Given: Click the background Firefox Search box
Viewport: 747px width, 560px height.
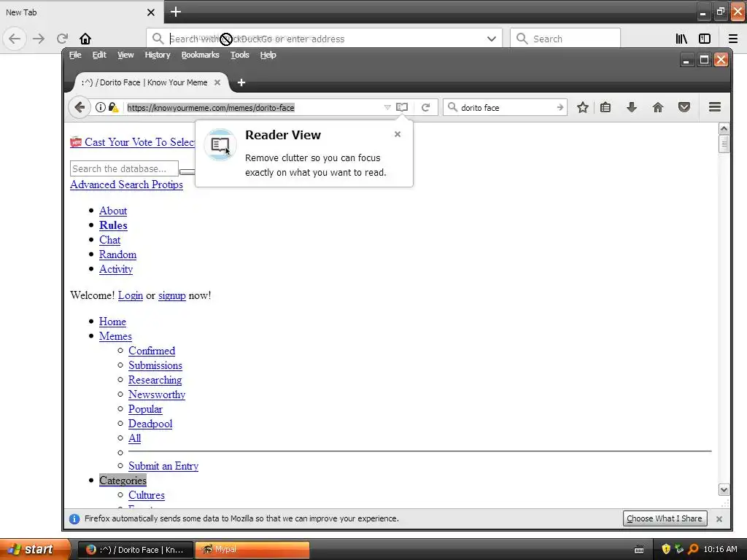Looking at the screenshot, I should pos(565,39).
